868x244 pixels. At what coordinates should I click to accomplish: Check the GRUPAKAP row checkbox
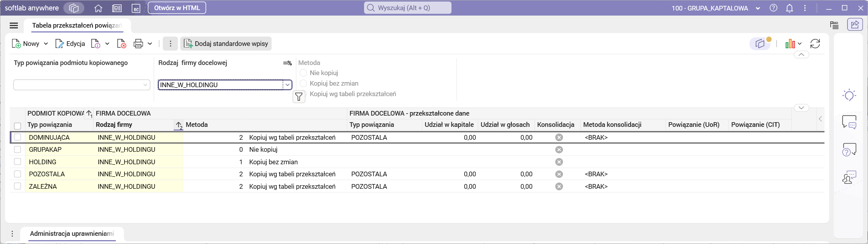[17, 149]
